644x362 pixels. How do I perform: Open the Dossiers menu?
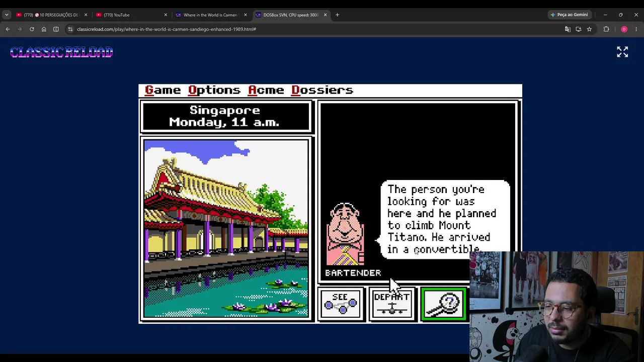(323, 90)
